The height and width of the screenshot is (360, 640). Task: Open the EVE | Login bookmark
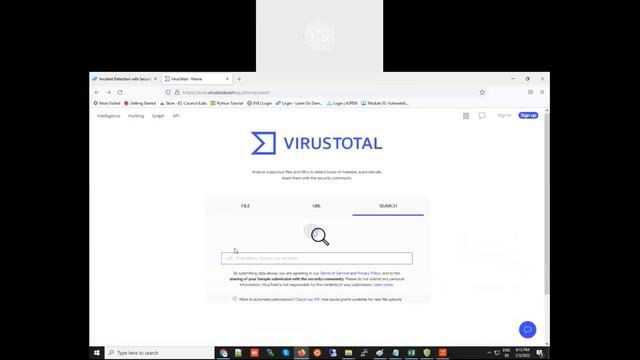coord(260,103)
